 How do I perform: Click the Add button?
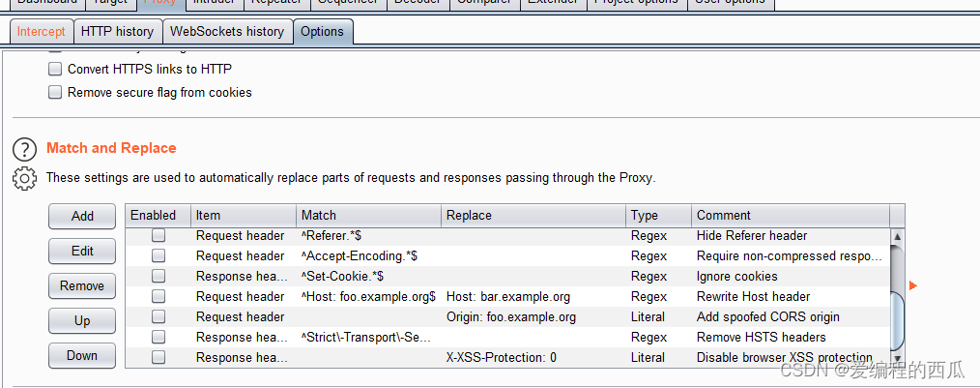(x=82, y=217)
